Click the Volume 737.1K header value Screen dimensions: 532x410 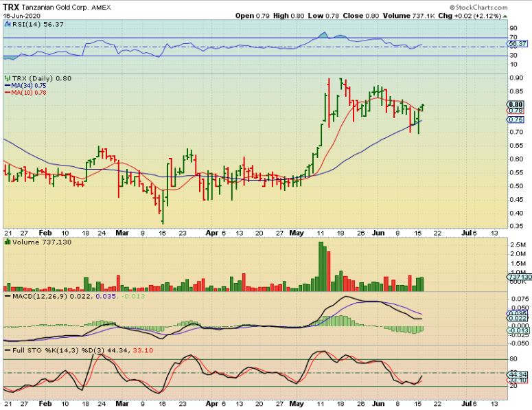(x=409, y=16)
